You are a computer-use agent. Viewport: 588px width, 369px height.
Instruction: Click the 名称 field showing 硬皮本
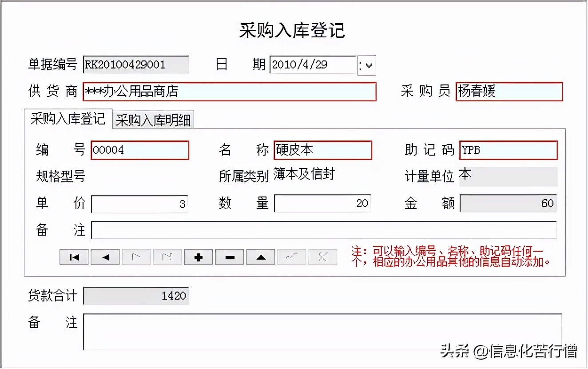(322, 150)
